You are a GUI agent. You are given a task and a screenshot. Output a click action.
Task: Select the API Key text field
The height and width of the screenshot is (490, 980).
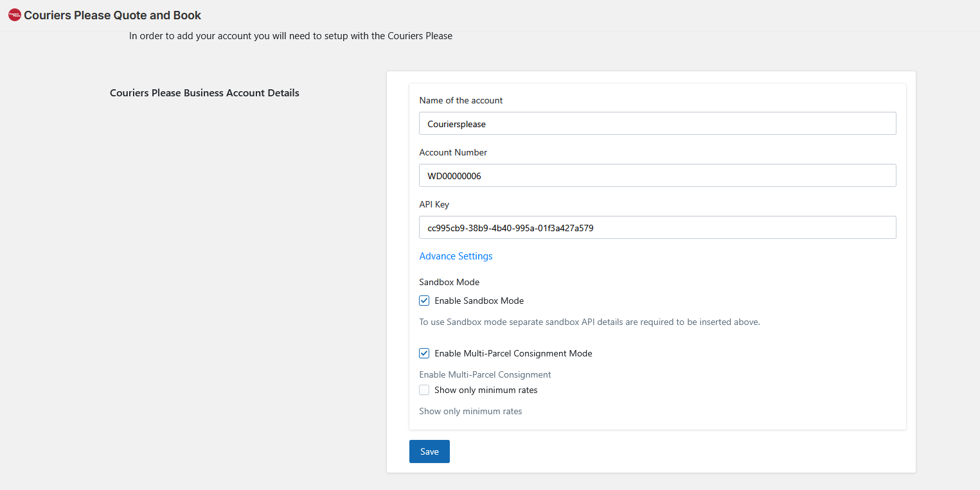point(657,227)
